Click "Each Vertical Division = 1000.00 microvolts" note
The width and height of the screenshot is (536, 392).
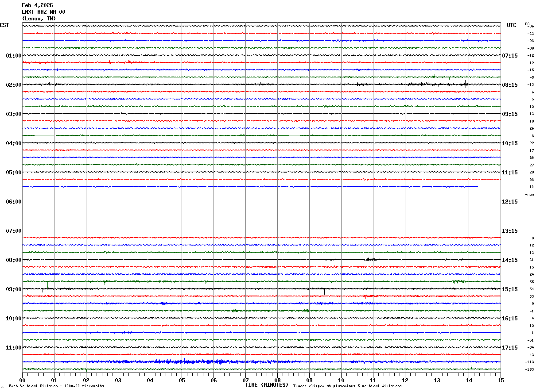57,386
